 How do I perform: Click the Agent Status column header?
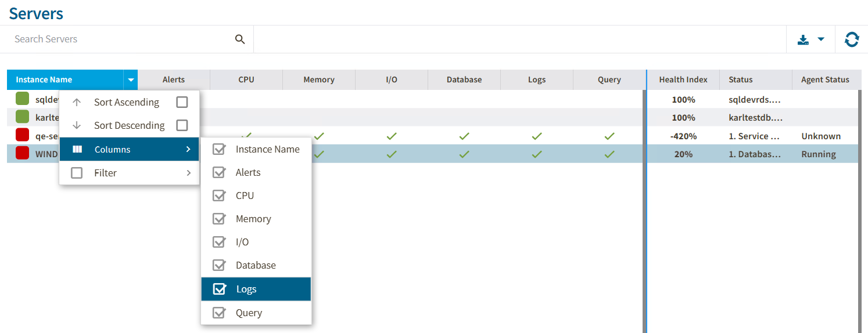pos(825,80)
